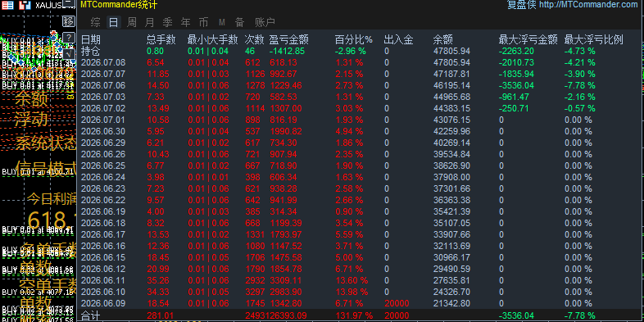Click the 最大浮亏比例 column header
This screenshot has width=644, height=322.
click(593, 40)
